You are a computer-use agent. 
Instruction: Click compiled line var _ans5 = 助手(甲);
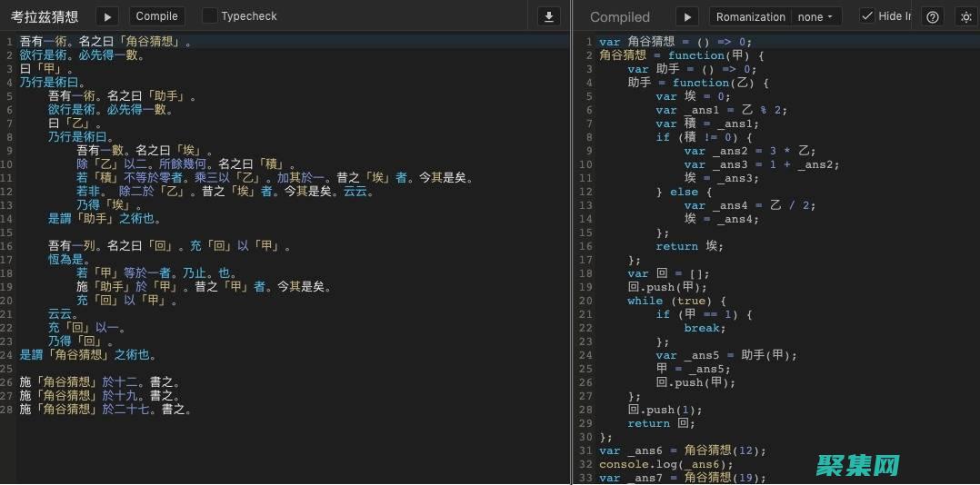(727, 355)
